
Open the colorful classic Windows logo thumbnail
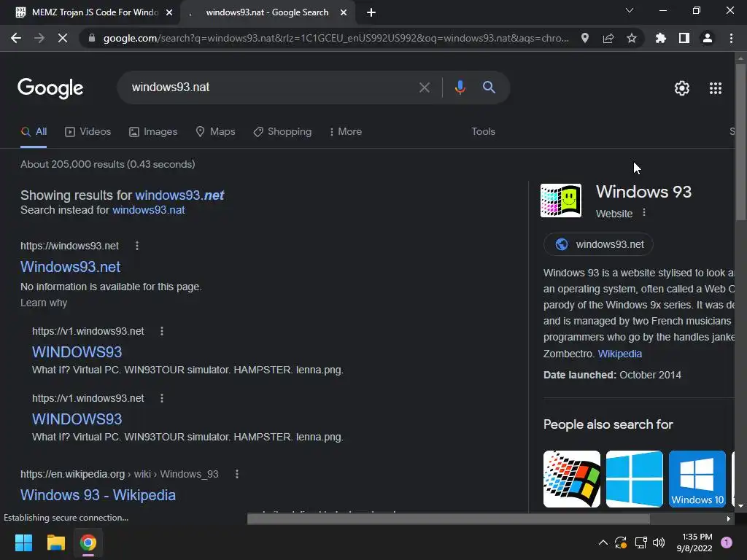pyautogui.click(x=572, y=478)
